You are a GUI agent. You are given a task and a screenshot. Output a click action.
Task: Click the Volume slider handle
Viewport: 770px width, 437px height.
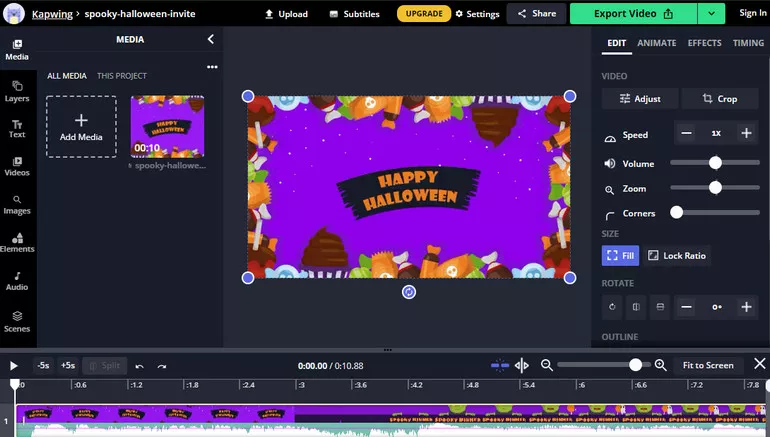[x=715, y=163]
